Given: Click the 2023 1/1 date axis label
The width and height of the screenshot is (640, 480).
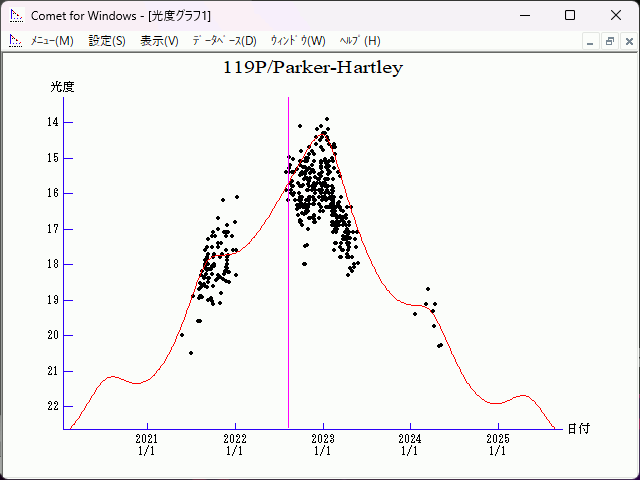Looking at the screenshot, I should (x=322, y=444).
